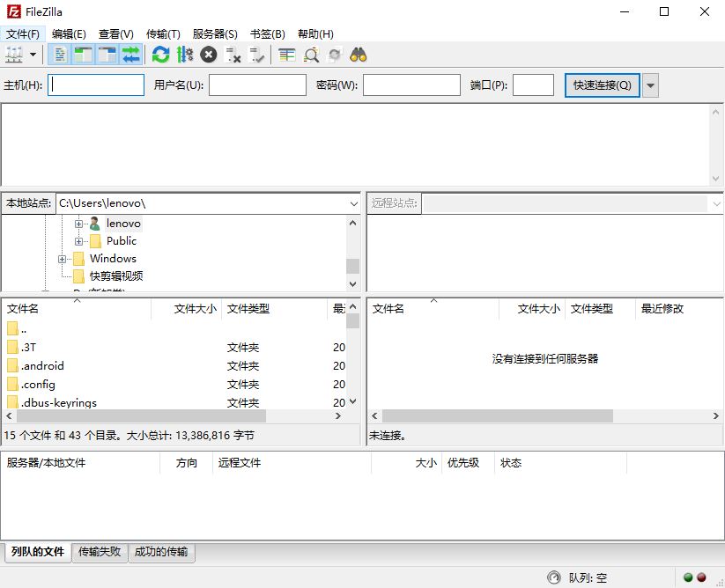This screenshot has height=588, width=725.
Task: Select the .android folder row
Action: click(x=174, y=366)
